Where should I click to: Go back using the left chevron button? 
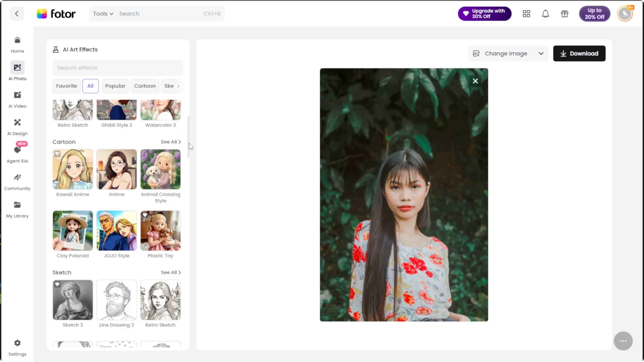point(17,14)
